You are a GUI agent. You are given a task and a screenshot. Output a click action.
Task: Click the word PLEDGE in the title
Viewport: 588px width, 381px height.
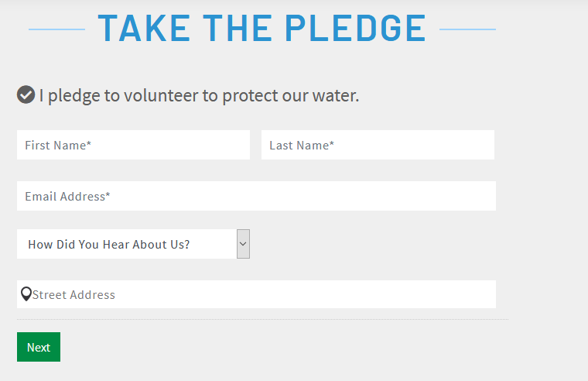tap(355, 28)
